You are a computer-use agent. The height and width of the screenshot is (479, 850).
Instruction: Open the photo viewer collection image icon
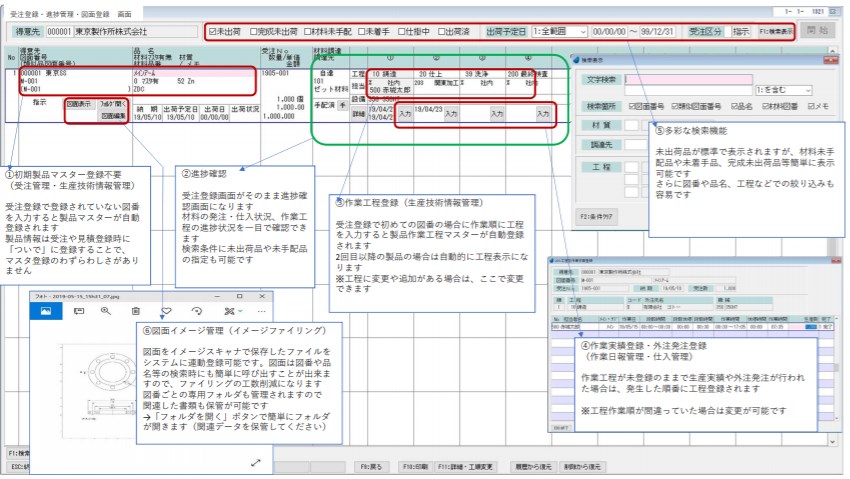[46, 311]
